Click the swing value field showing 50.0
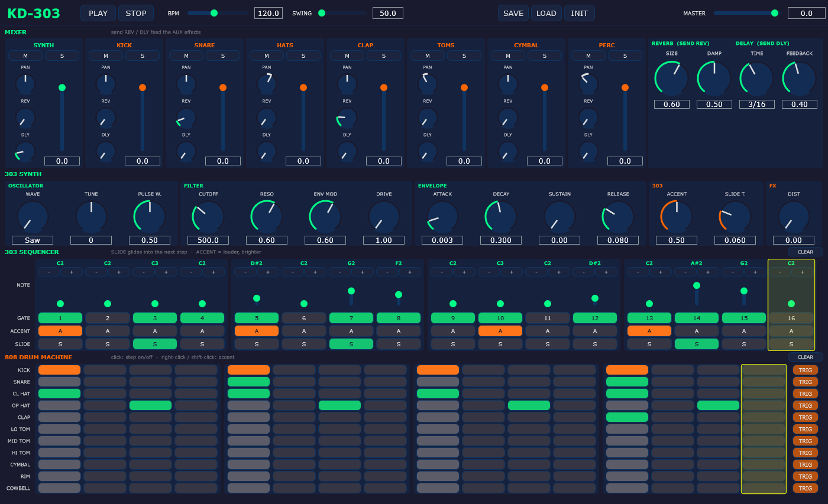The height and width of the screenshot is (504, 828). [388, 13]
